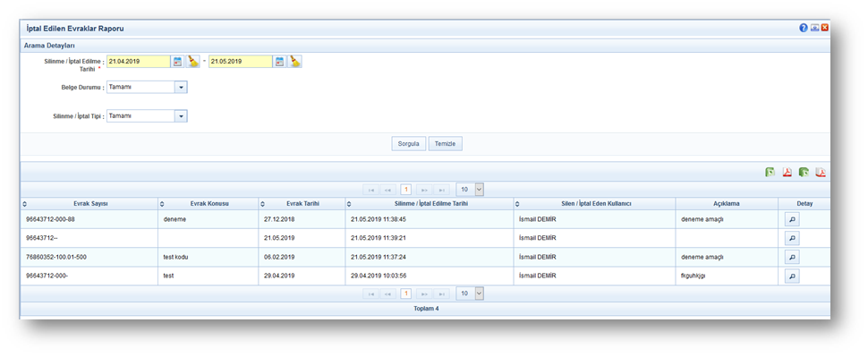Go to next page in top paginator
This screenshot has height=357, width=868.
[424, 190]
